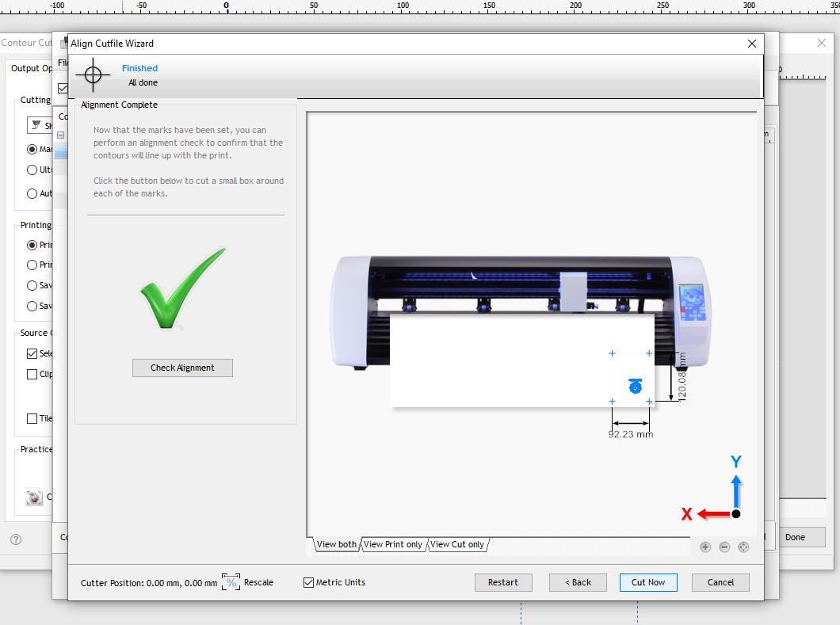
Task: Close the Align Cutfile Wizard window
Action: [751, 44]
